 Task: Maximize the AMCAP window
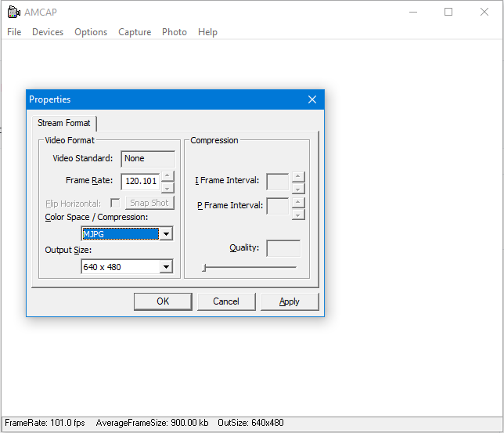point(448,13)
